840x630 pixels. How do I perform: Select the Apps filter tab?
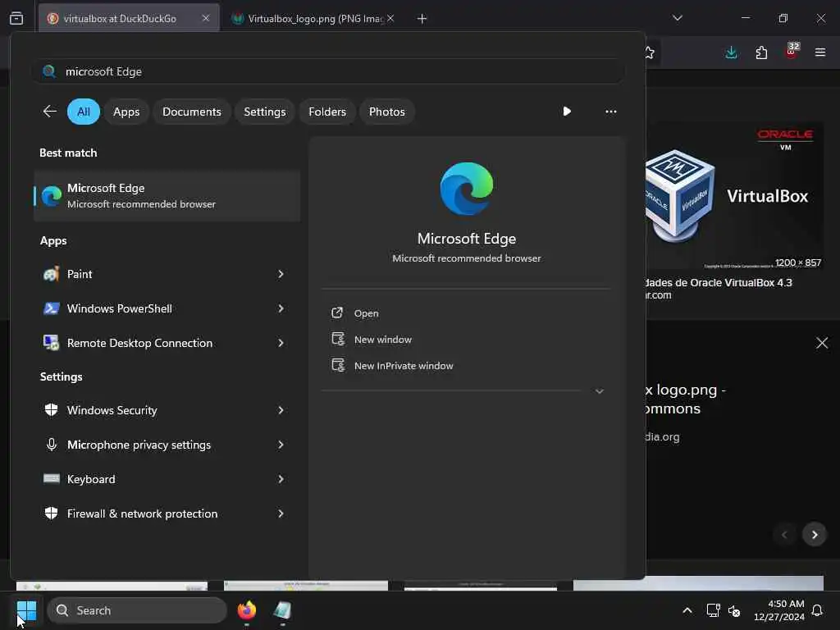click(126, 112)
